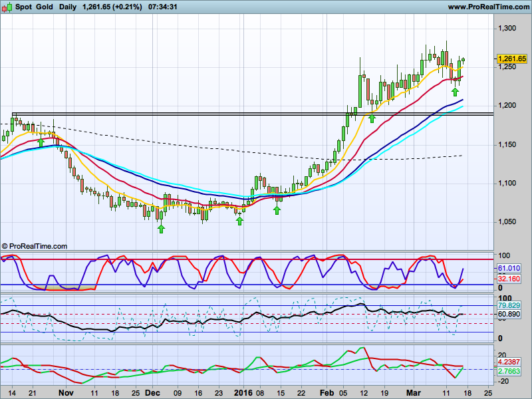Click the 20 label on bottom indicator axis
The height and width of the screenshot is (399, 532).
point(502,355)
